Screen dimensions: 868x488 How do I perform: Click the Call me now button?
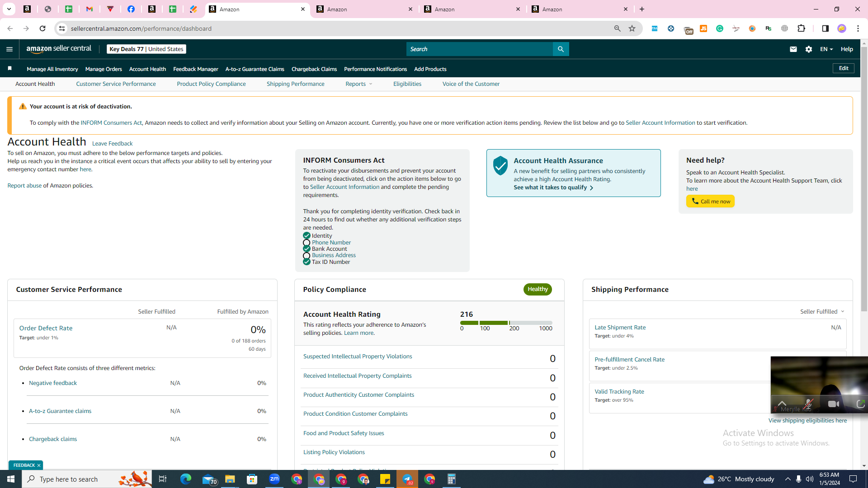click(x=710, y=201)
